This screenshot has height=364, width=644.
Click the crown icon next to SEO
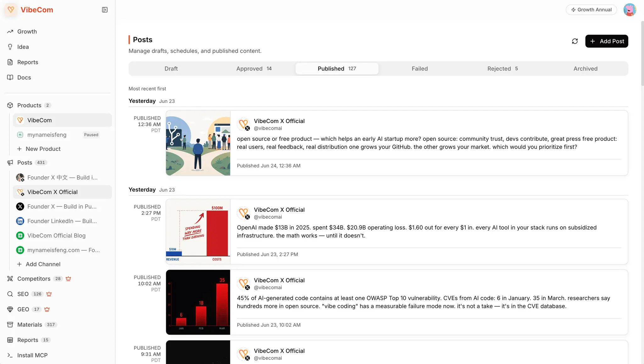pyautogui.click(x=49, y=294)
